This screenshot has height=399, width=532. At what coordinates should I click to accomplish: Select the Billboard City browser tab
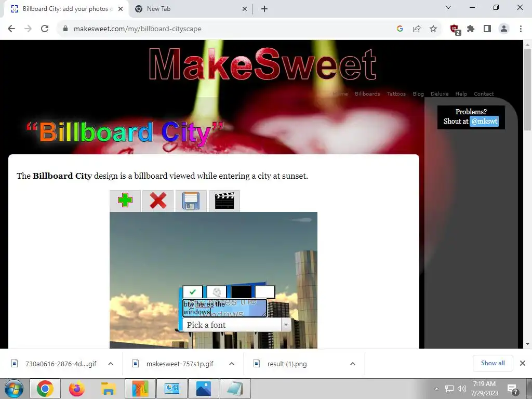[x=66, y=9]
